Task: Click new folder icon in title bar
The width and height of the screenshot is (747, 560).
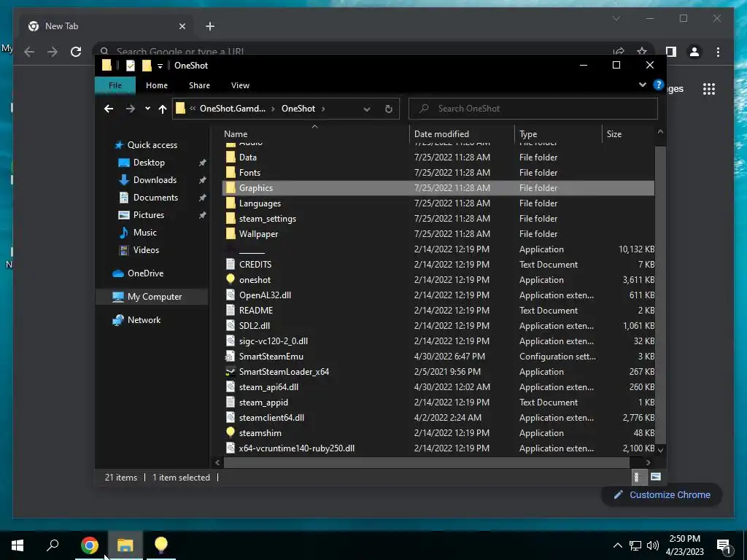Action: [x=147, y=65]
